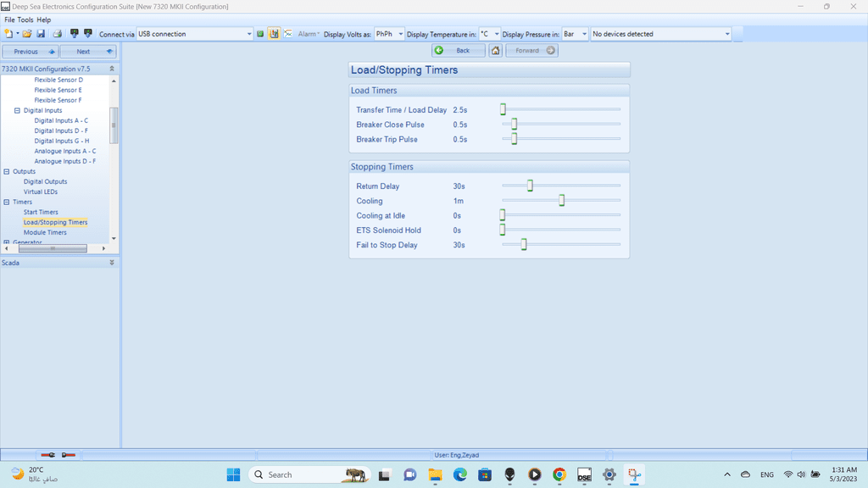Click the Cooling timer slider handle

[562, 200]
